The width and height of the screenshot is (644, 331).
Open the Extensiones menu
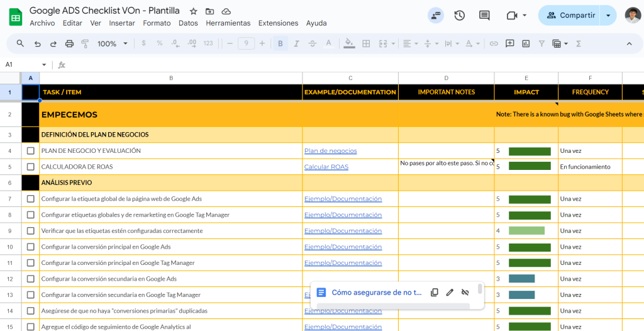pyautogui.click(x=278, y=23)
